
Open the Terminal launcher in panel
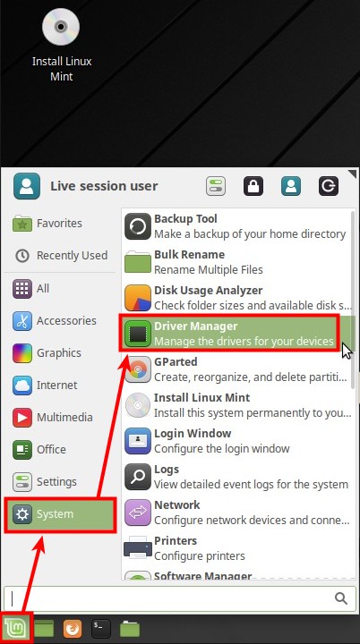click(101, 629)
